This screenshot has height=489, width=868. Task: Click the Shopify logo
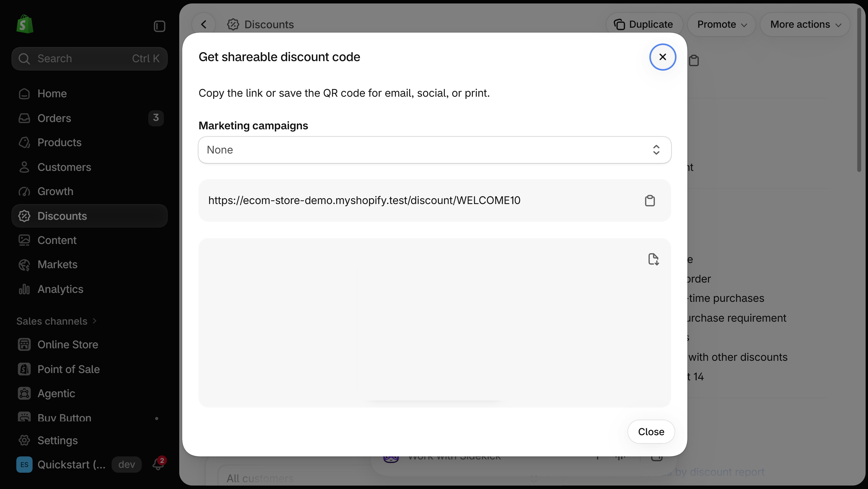(x=25, y=24)
